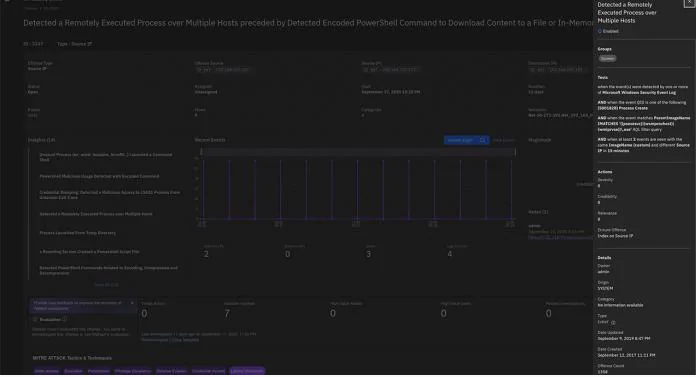This screenshot has width=696, height=377.
Task: Select the Credential Access tactic tag
Action: click(x=209, y=371)
